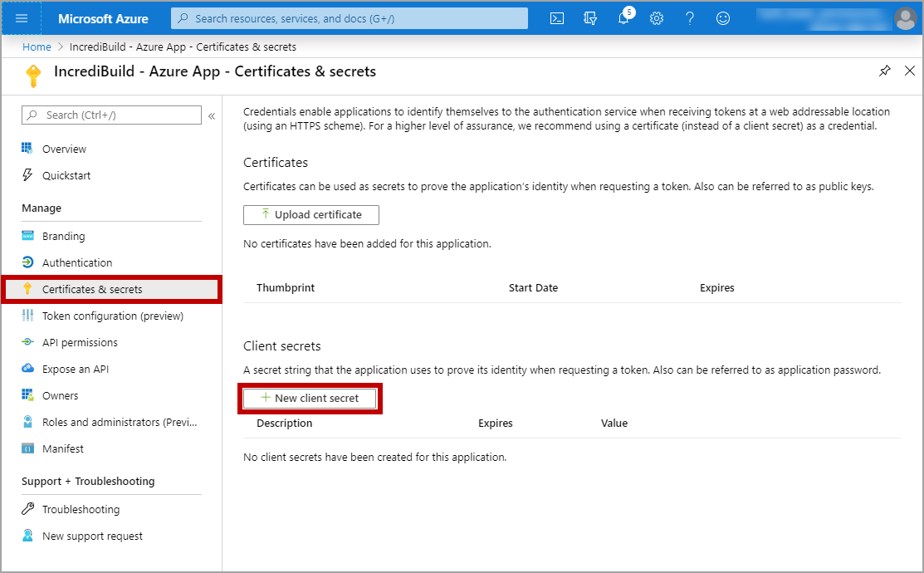Click the Microsoft Azure logo text

pyautogui.click(x=103, y=18)
